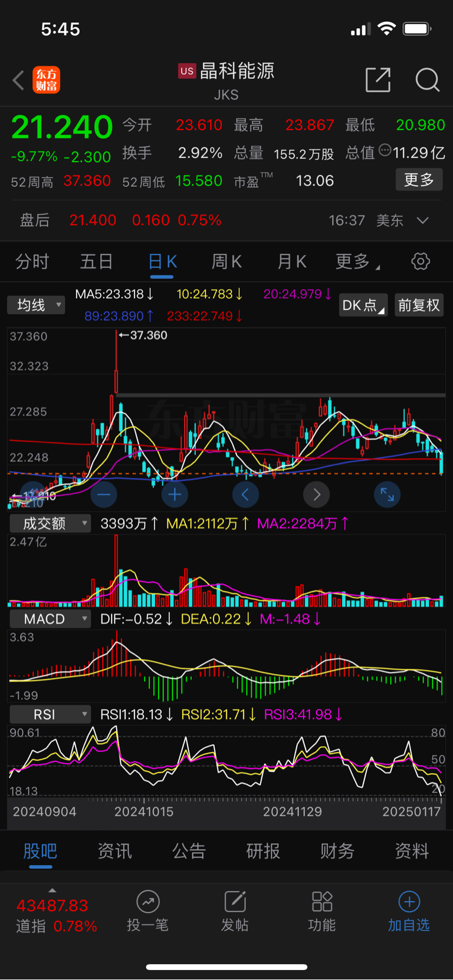
Task: Tap the US market badge
Action: point(187,71)
